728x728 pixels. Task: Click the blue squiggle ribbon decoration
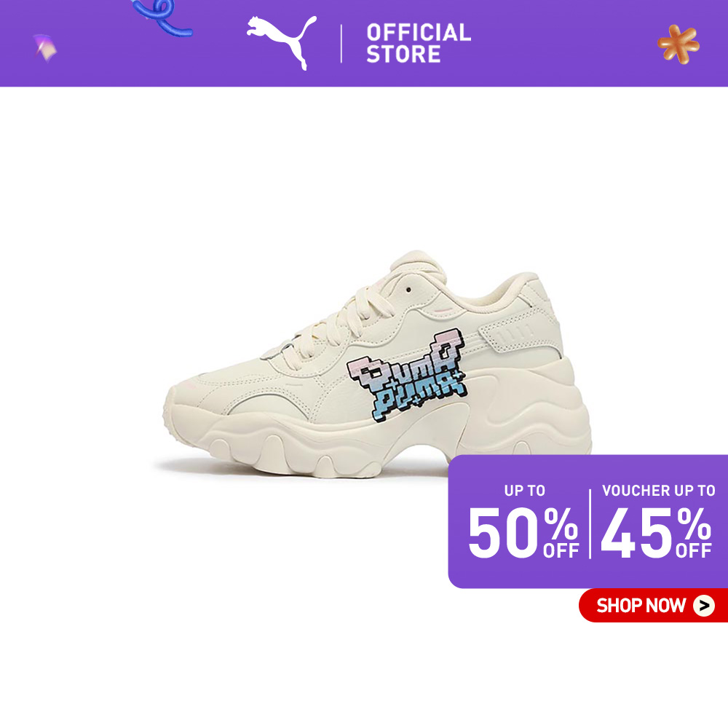pos(161,17)
